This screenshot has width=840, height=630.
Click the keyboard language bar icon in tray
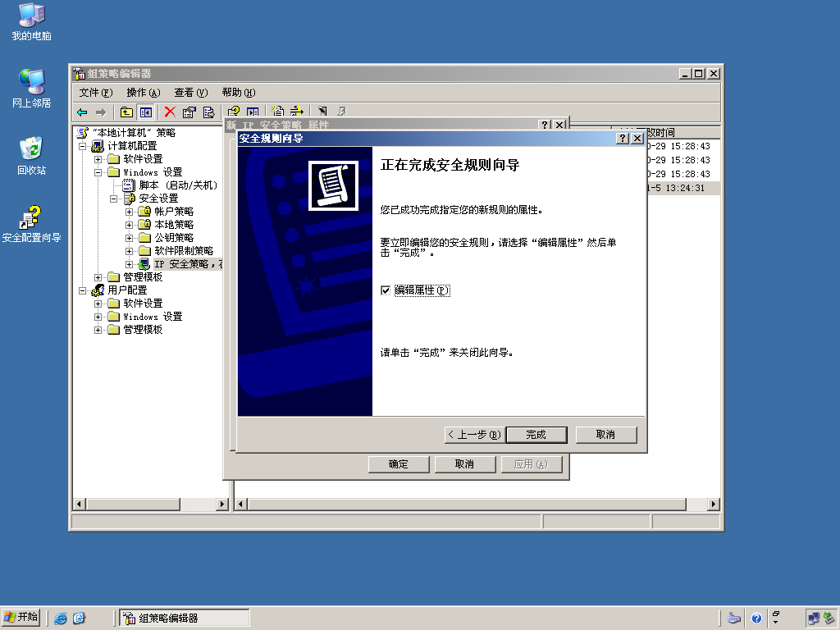click(734, 619)
